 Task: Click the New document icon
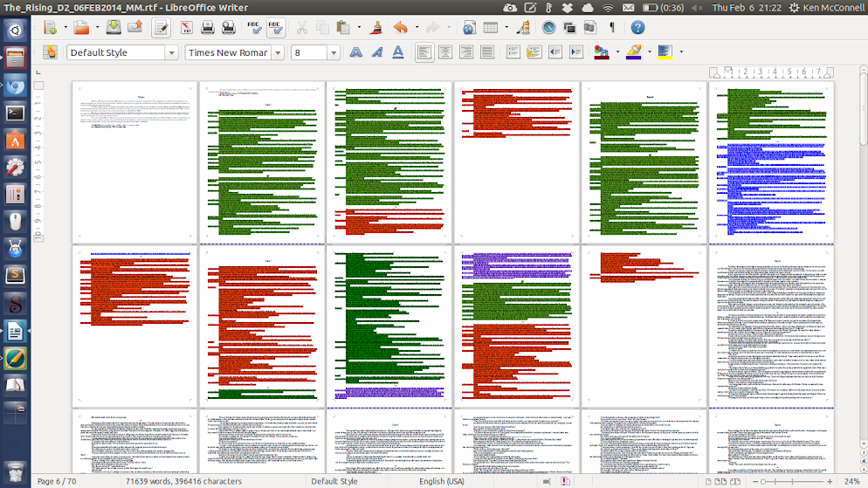pyautogui.click(x=51, y=28)
